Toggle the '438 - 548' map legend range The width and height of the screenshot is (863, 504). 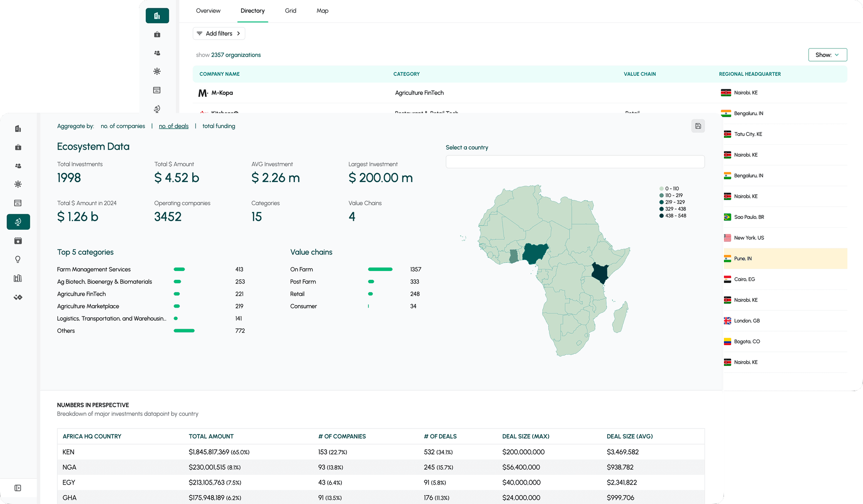[673, 215]
